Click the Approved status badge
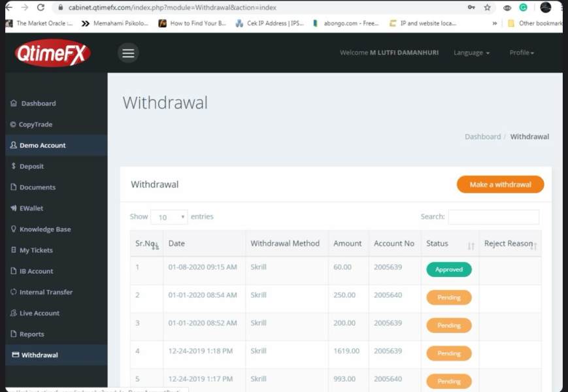 click(x=449, y=270)
